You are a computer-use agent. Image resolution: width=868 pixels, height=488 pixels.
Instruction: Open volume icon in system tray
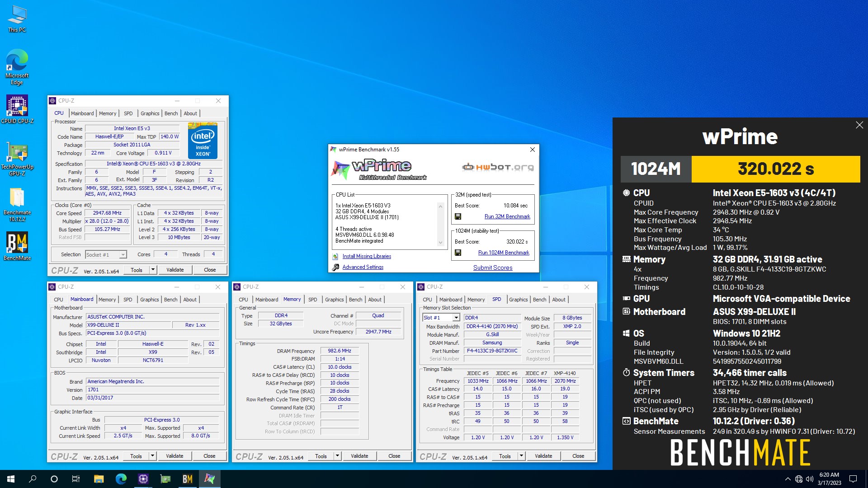coord(810,479)
